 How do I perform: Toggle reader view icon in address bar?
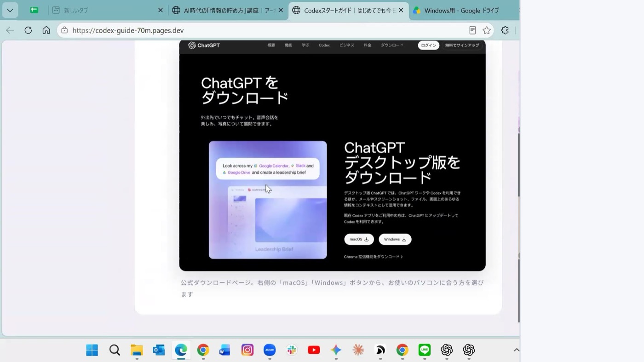point(472,30)
